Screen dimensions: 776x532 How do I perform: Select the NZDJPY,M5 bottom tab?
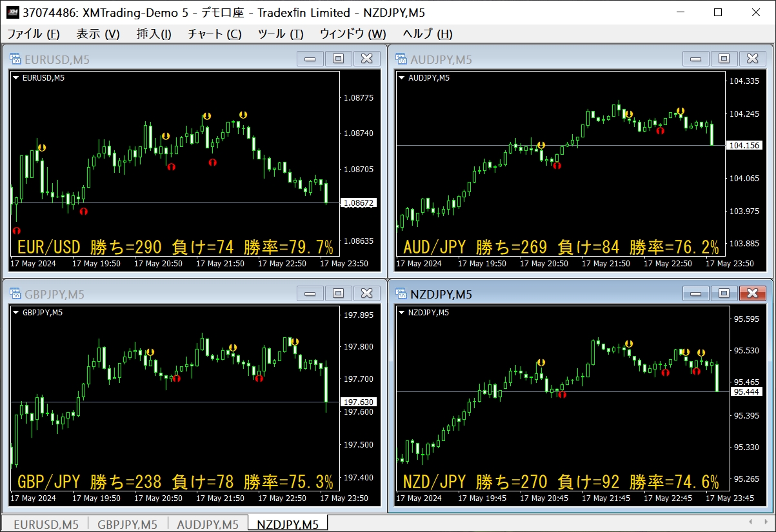(288, 524)
